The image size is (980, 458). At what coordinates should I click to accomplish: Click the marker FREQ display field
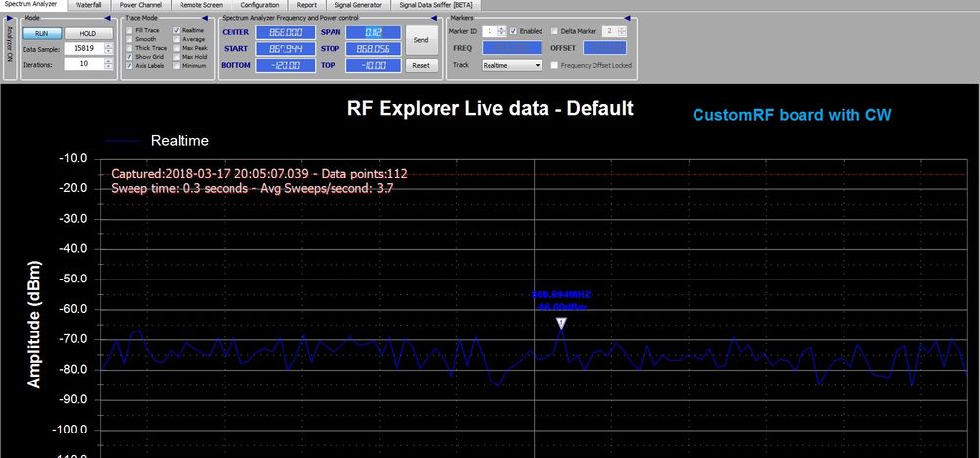[512, 48]
